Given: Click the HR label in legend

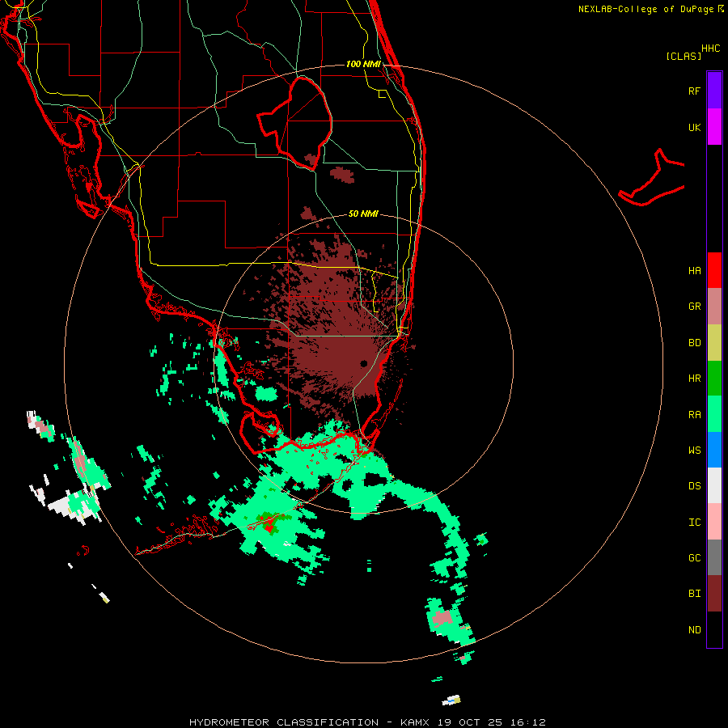Looking at the screenshot, I should point(694,379).
